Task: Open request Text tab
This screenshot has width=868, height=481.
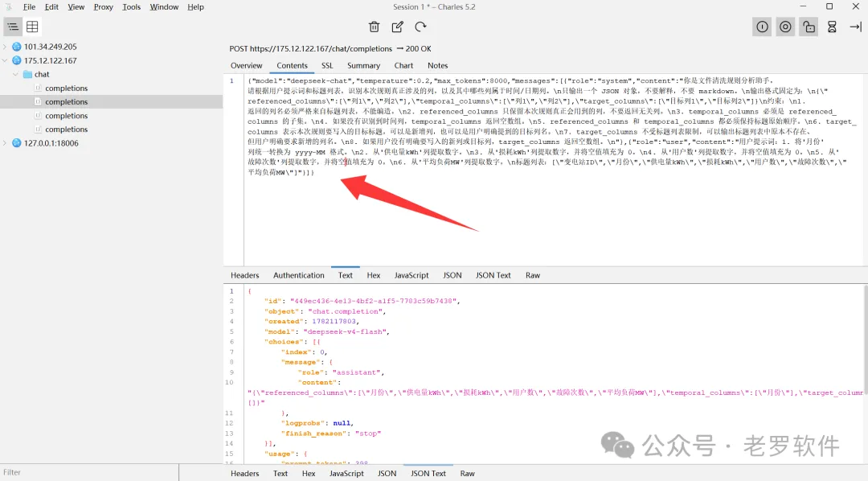Action: coord(346,275)
